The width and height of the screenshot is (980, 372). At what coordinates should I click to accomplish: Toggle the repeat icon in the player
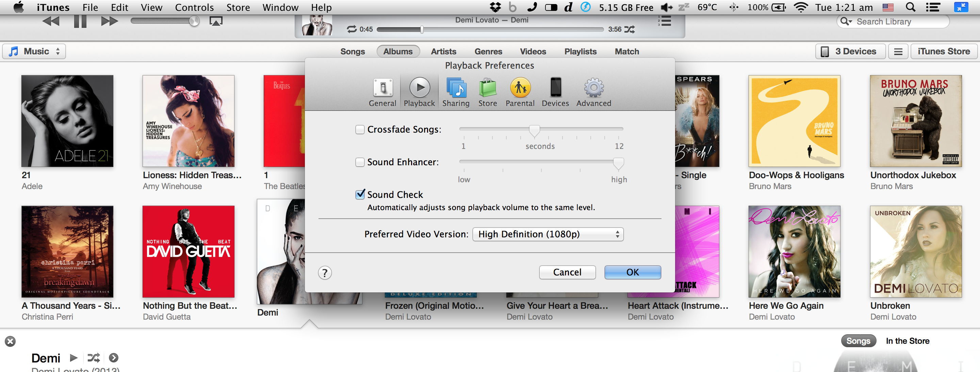[x=352, y=29]
